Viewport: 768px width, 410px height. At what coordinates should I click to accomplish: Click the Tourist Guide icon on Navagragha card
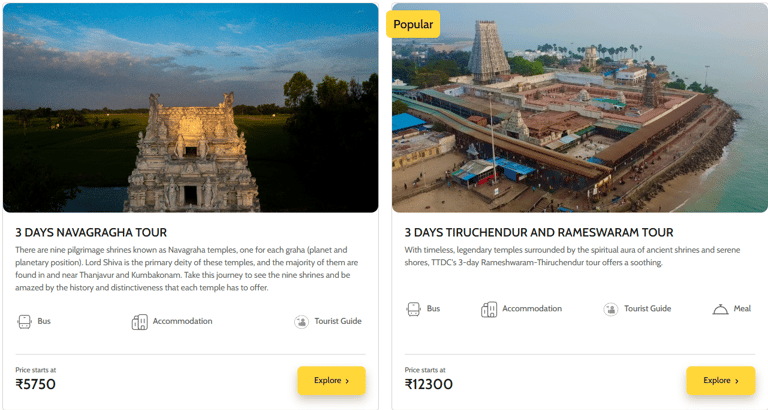click(301, 321)
